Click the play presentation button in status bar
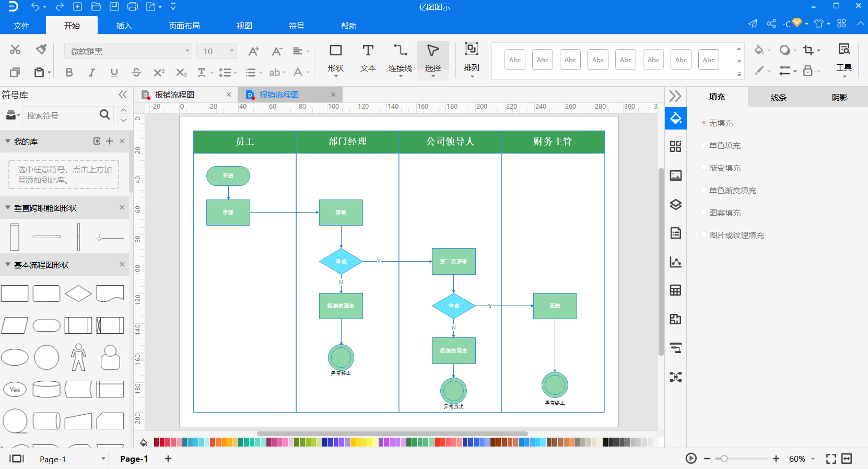Screen dimensions: 868x469 pyautogui.click(x=691, y=459)
